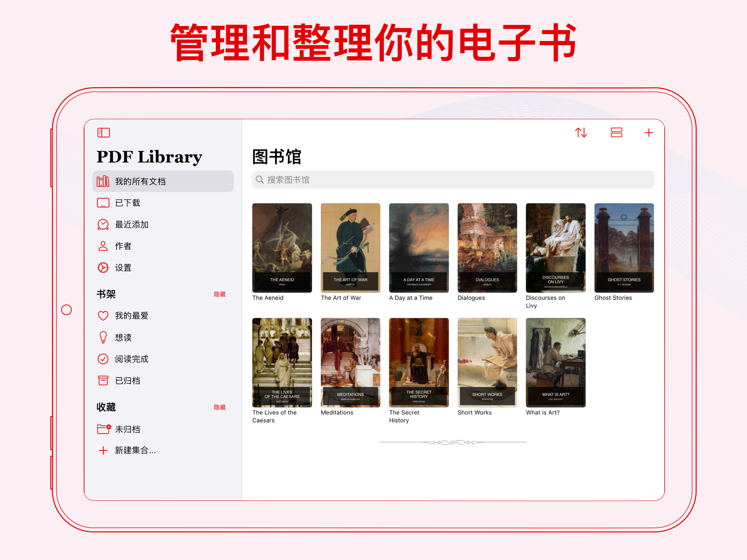Open the What is Art? cover
The image size is (747, 560).
556,362
